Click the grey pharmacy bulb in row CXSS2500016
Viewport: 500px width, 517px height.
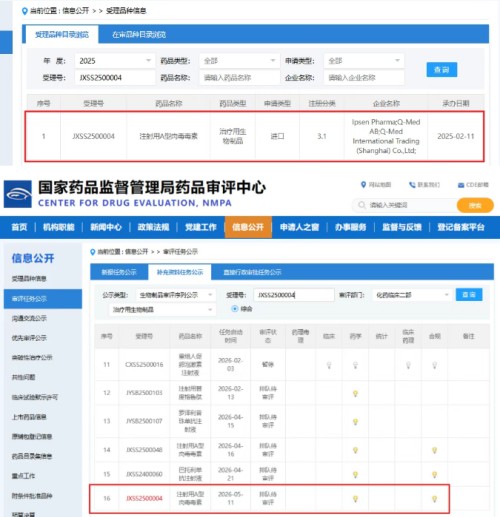point(355,365)
